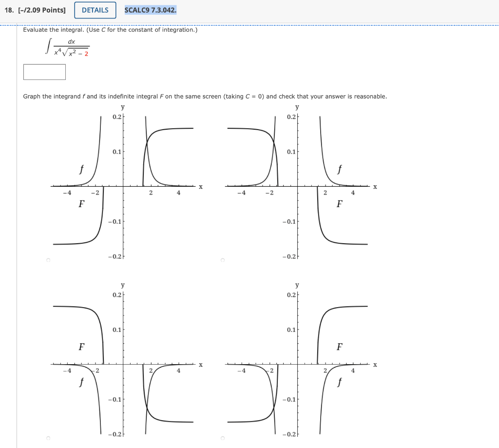499x448 pixels.
Task: Click the x-axis label of bottom-right graph
Action: [x=374, y=364]
